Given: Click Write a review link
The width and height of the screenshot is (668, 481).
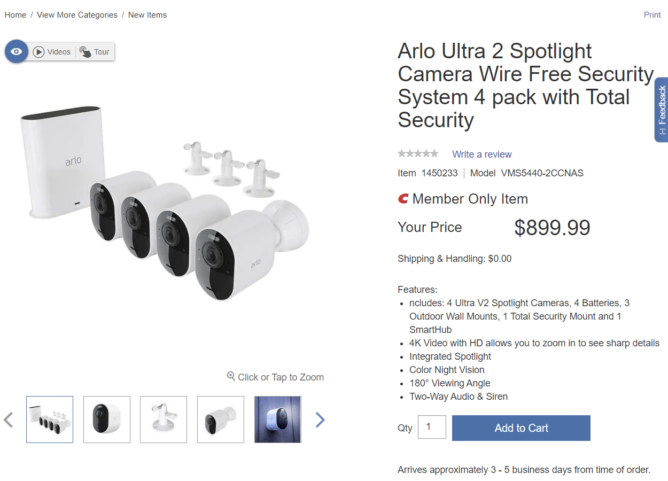Looking at the screenshot, I should click(x=481, y=154).
